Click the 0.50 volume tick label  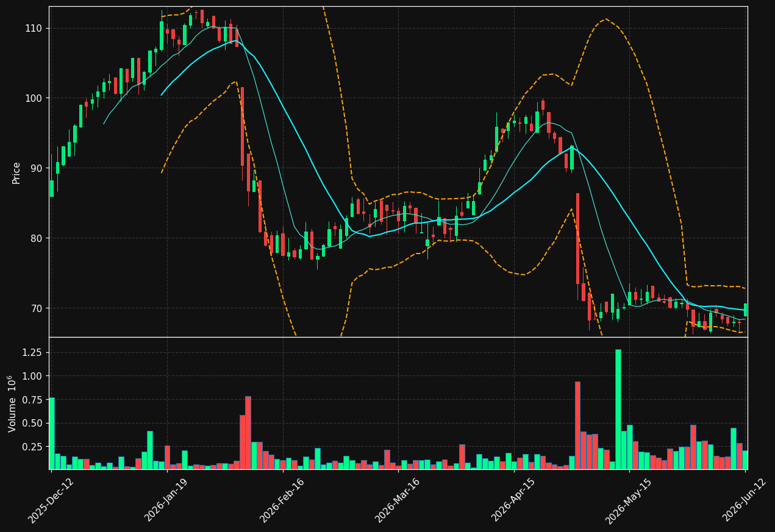pos(32,423)
